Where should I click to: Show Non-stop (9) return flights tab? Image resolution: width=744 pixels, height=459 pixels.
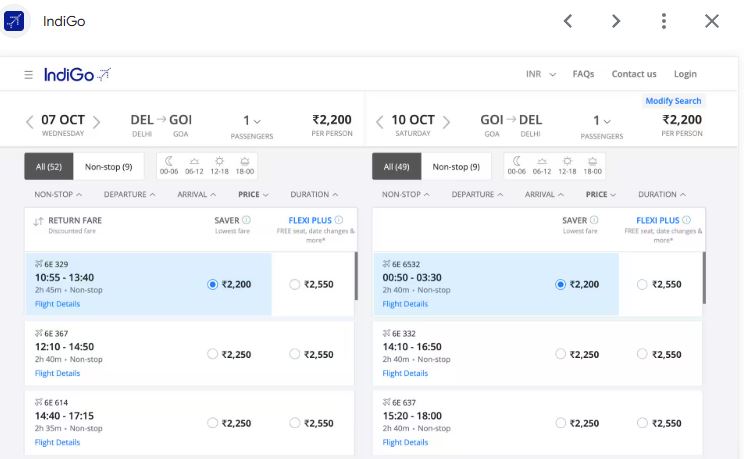click(456, 167)
